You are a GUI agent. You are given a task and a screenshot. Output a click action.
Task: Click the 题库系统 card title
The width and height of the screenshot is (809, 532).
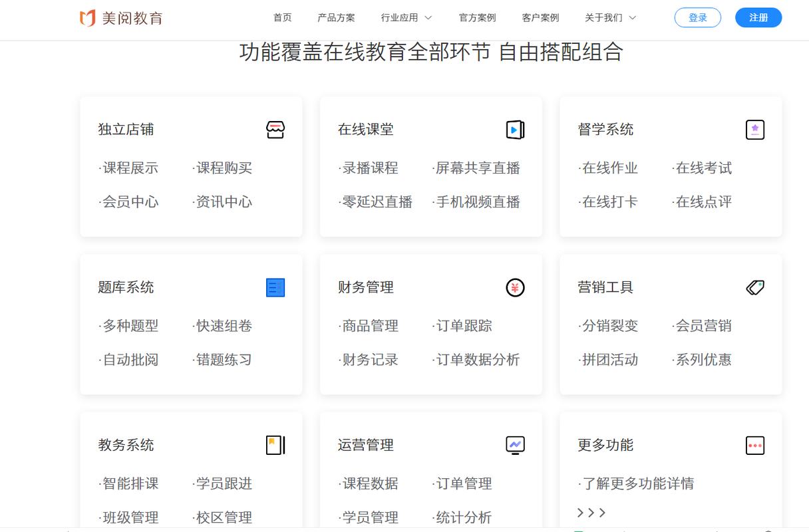pyautogui.click(x=126, y=287)
